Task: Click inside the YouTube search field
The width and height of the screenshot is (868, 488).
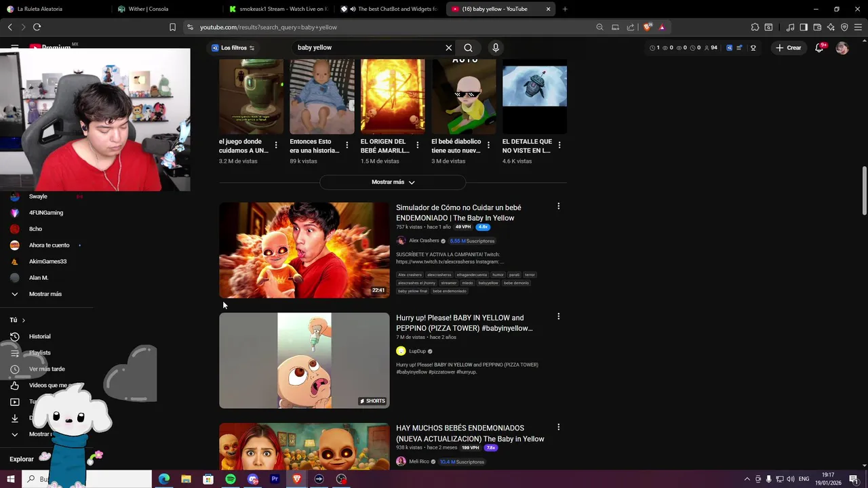Action: [370, 47]
